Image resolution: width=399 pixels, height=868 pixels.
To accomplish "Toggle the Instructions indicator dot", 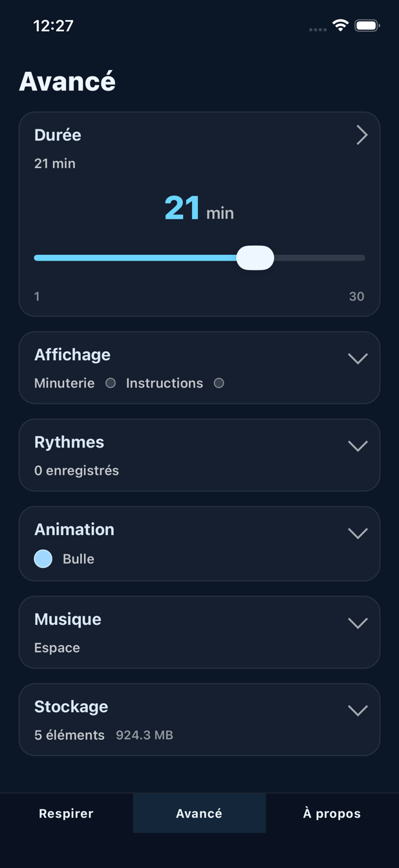I will [x=219, y=383].
